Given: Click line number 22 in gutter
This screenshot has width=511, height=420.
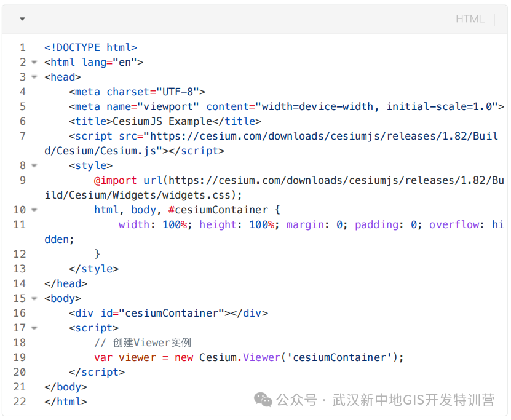Looking at the screenshot, I should (20, 402).
